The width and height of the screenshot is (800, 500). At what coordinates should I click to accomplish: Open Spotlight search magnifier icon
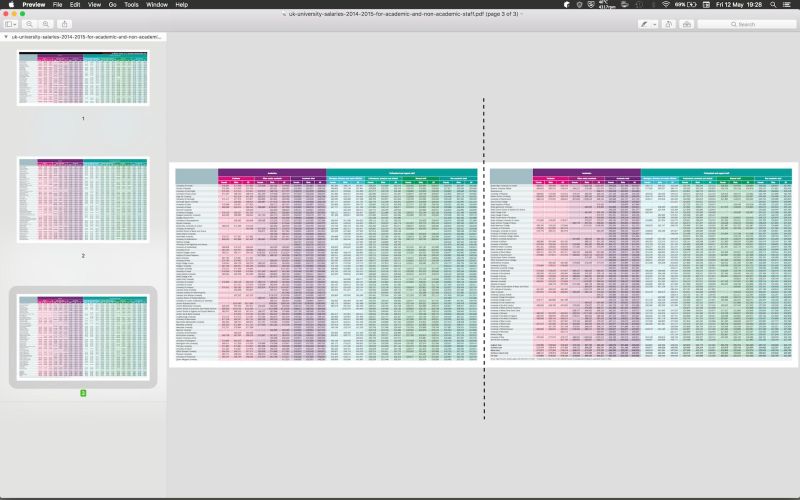(x=773, y=4)
